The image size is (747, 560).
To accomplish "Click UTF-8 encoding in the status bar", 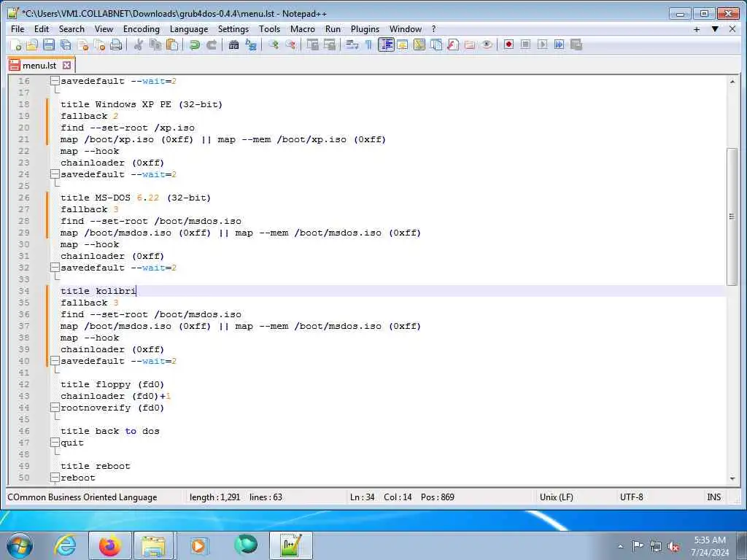I will coord(631,497).
